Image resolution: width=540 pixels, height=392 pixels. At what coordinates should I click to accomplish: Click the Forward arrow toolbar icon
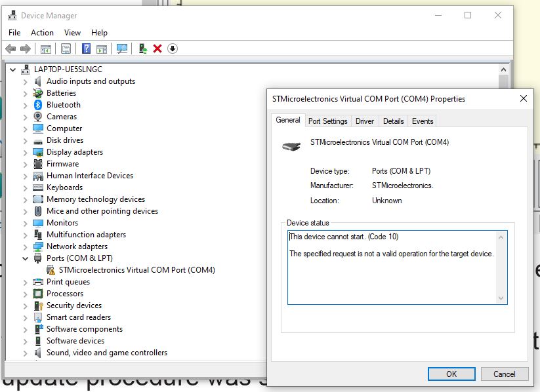click(x=26, y=49)
